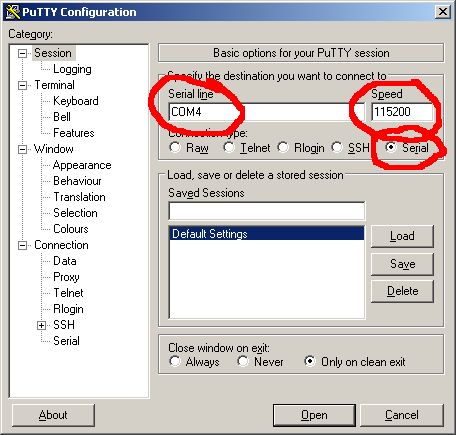456x435 pixels.
Task: Open the Logging category
Action: click(72, 69)
